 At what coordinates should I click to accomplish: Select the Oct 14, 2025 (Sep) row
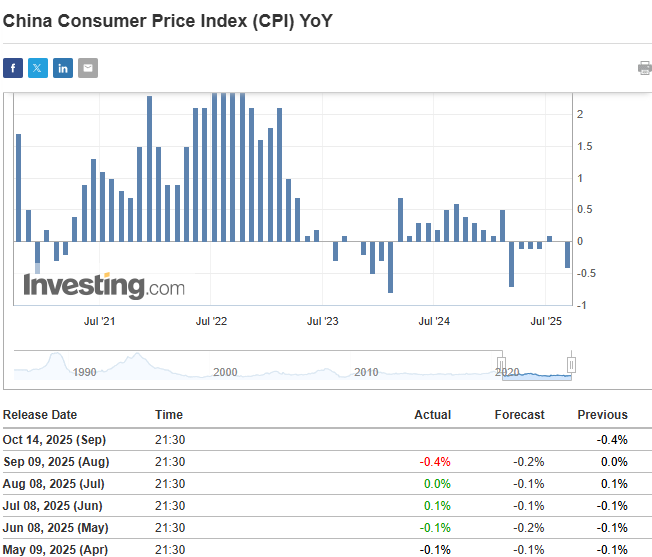click(x=54, y=440)
